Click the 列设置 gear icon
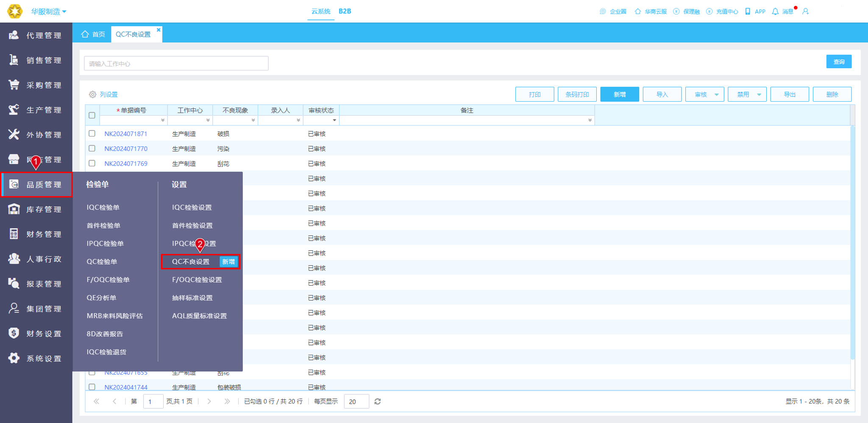 pos(92,95)
